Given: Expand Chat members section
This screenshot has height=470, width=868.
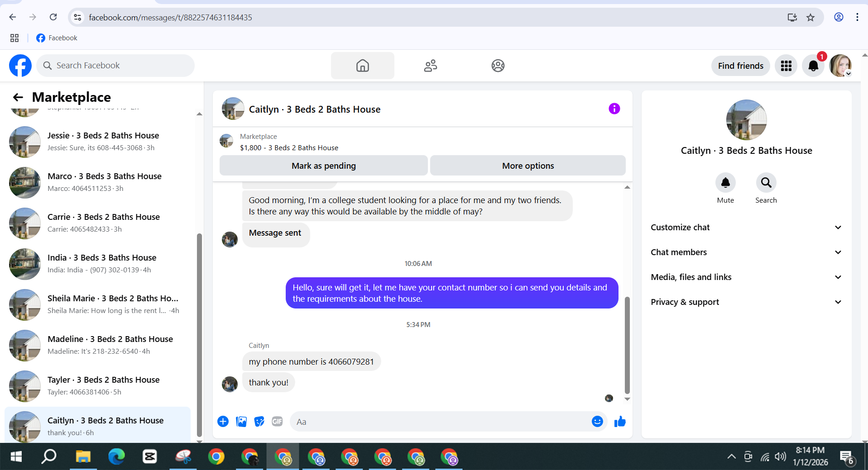Looking at the screenshot, I should tap(746, 252).
